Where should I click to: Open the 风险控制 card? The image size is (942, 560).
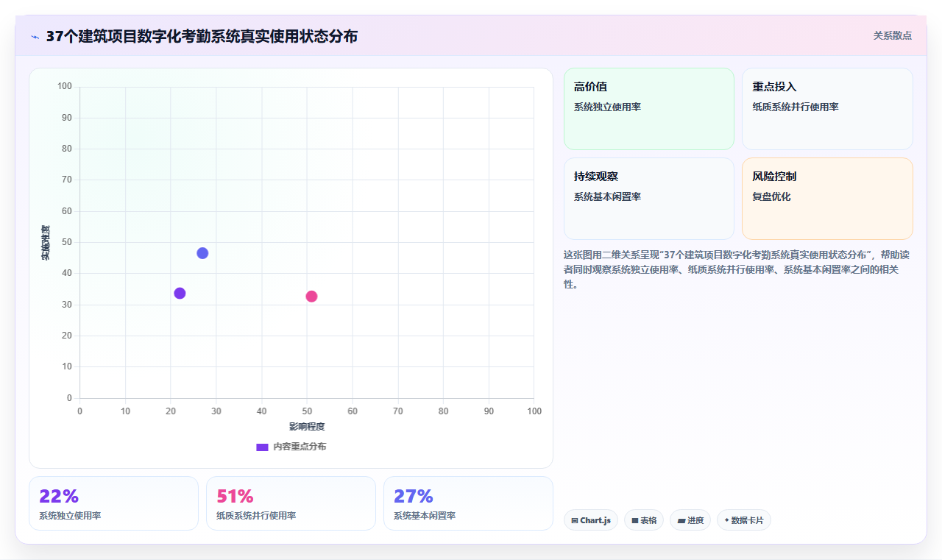coord(827,199)
